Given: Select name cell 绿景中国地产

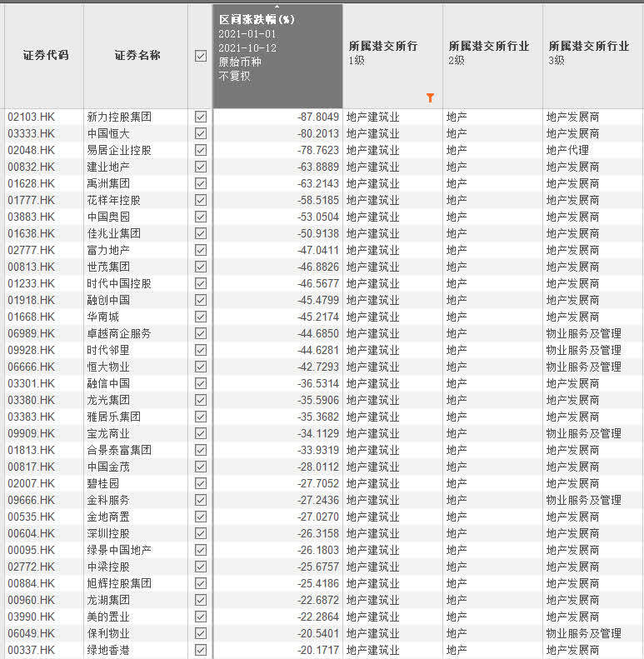Looking at the screenshot, I should tap(119, 550).
